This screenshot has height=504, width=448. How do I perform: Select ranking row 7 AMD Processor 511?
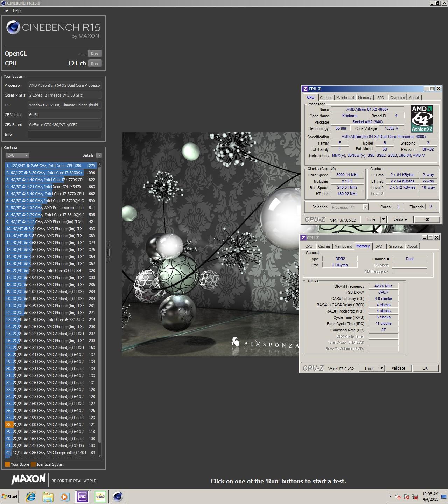point(51,208)
